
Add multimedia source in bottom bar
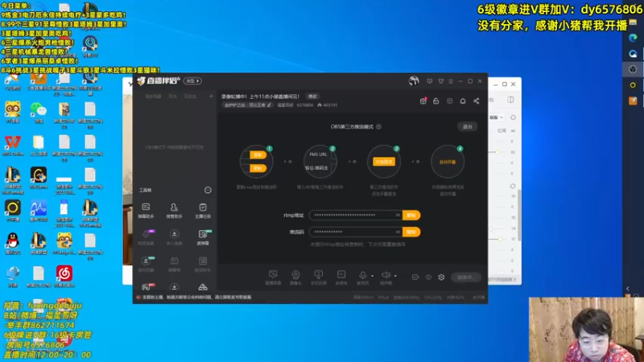coord(341,277)
